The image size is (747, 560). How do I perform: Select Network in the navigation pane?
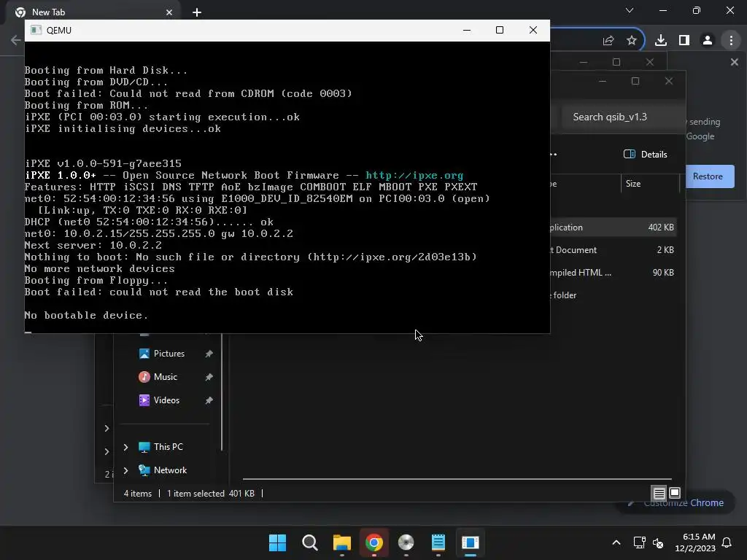(x=170, y=470)
